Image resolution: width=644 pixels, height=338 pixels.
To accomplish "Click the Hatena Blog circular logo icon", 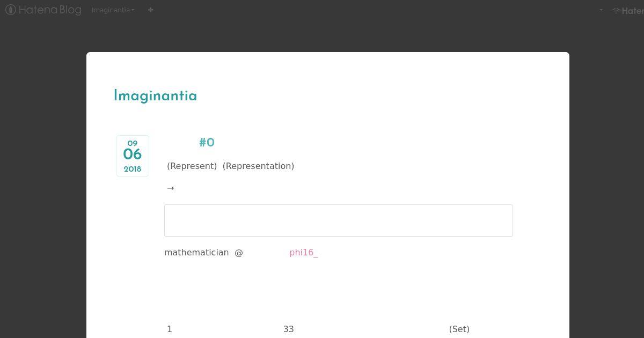I will pos(10,10).
